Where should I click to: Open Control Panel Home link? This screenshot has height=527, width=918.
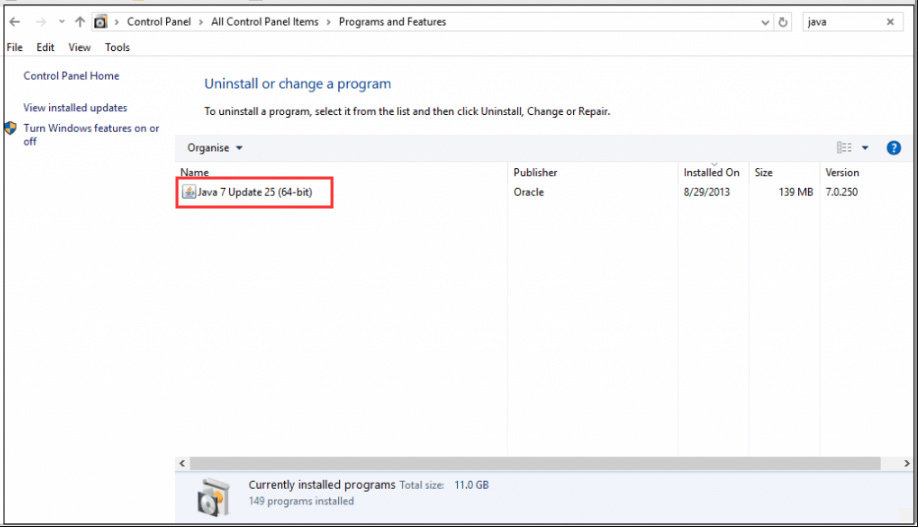71,76
